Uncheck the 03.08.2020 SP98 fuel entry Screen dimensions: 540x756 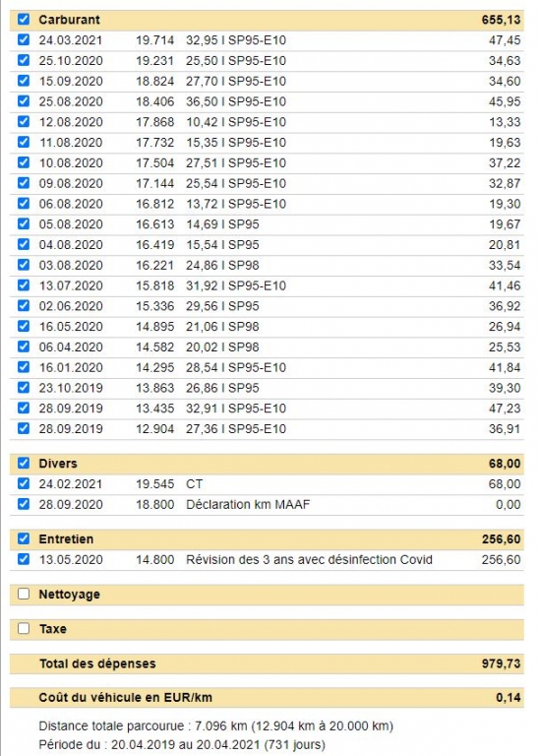(24, 265)
